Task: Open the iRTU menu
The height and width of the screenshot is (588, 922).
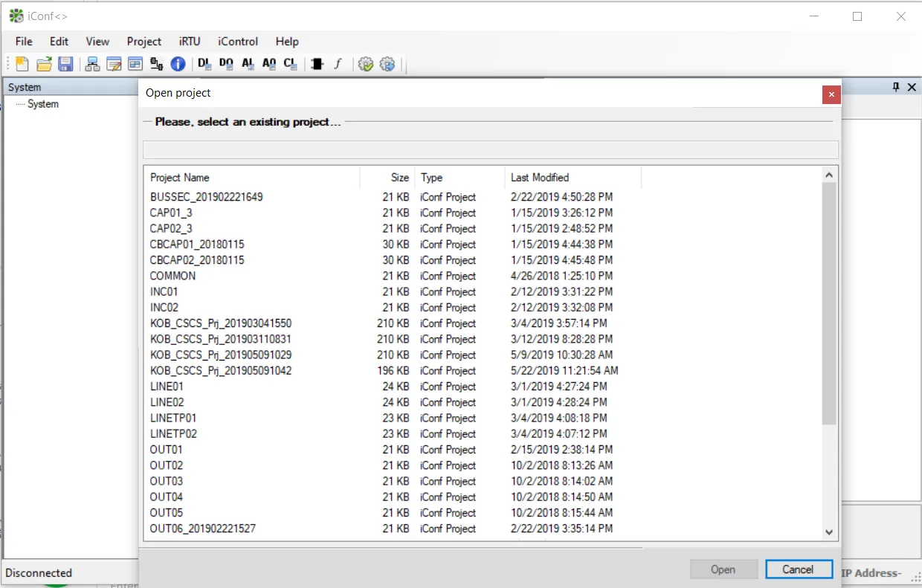Action: point(190,42)
